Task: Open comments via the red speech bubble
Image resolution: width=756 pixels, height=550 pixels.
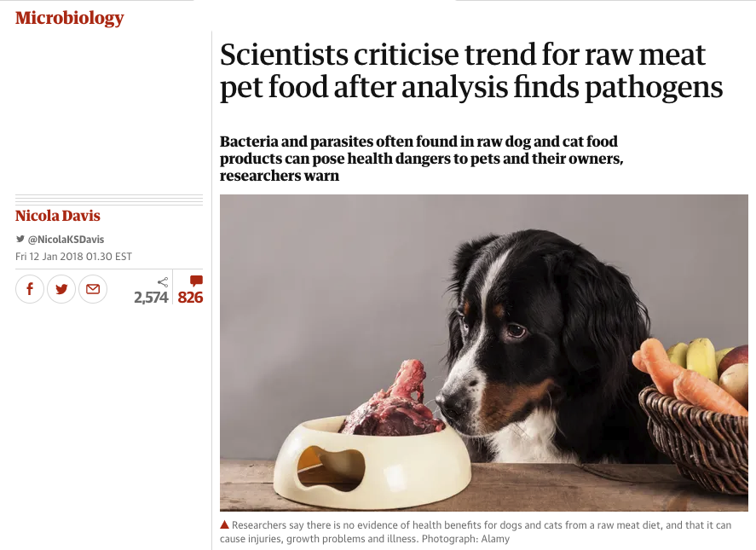Action: coord(196,281)
